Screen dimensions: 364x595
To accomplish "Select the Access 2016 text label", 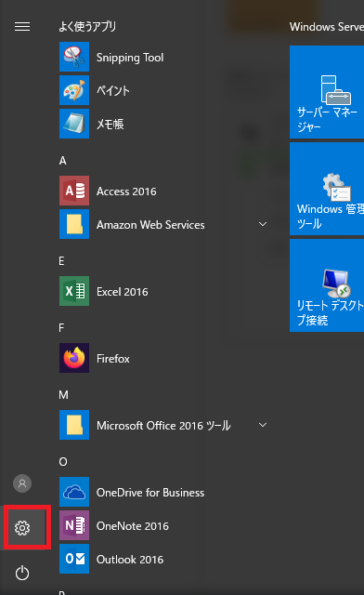I will [x=126, y=192].
